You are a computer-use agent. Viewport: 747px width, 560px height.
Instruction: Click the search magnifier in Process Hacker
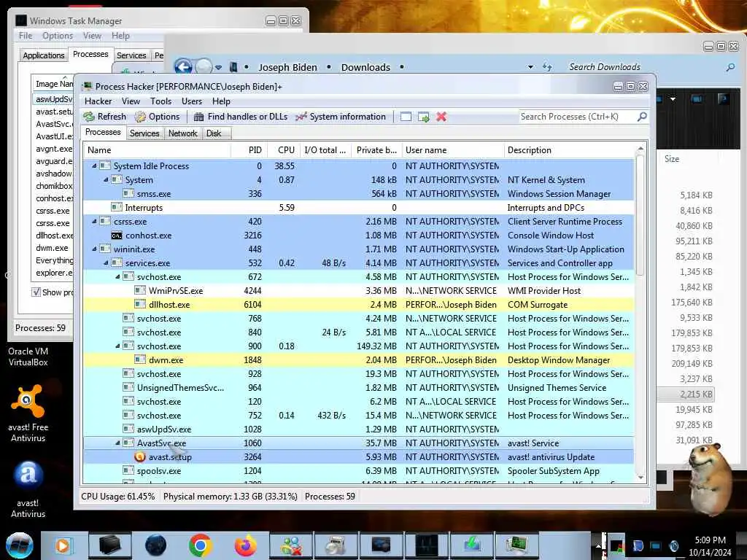642,116
